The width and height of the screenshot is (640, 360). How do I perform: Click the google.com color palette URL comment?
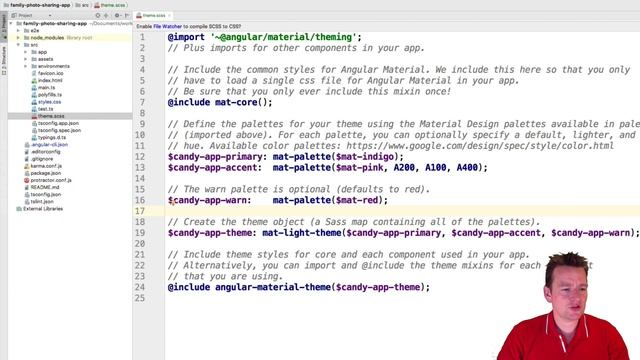tap(480, 146)
